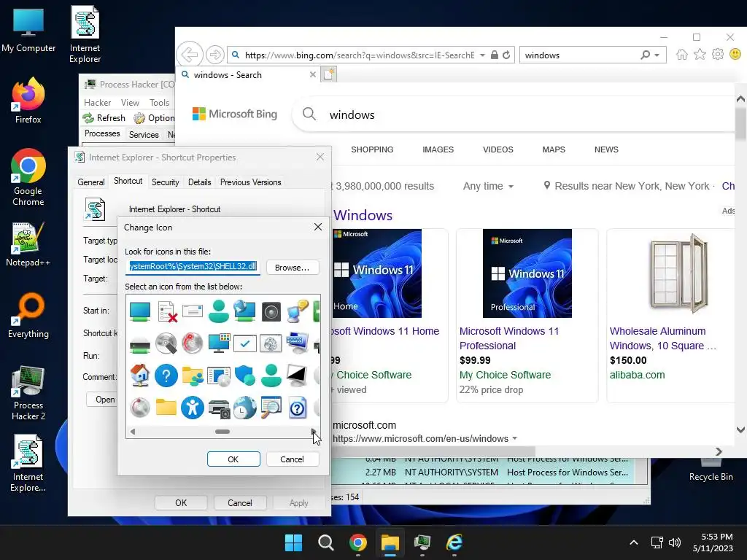Screen dimensions: 747x560
Task: Choose the CD with USB drive icon
Action: coord(166,343)
